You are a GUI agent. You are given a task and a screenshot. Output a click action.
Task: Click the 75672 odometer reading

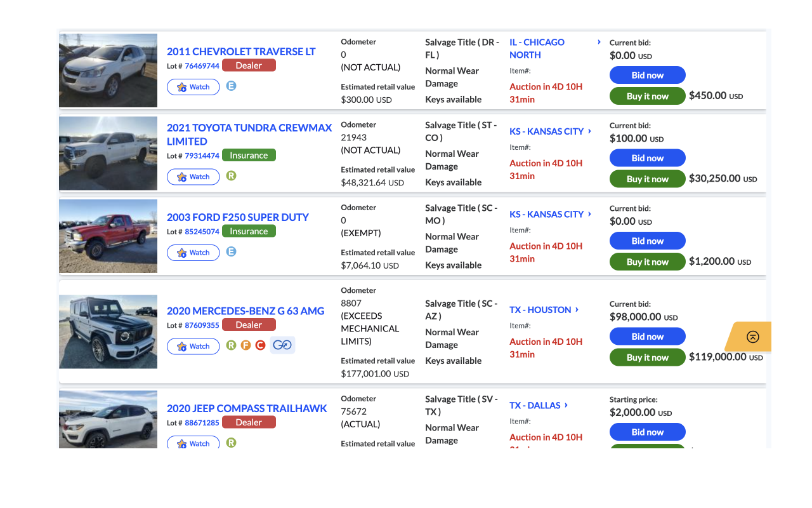[x=354, y=411]
